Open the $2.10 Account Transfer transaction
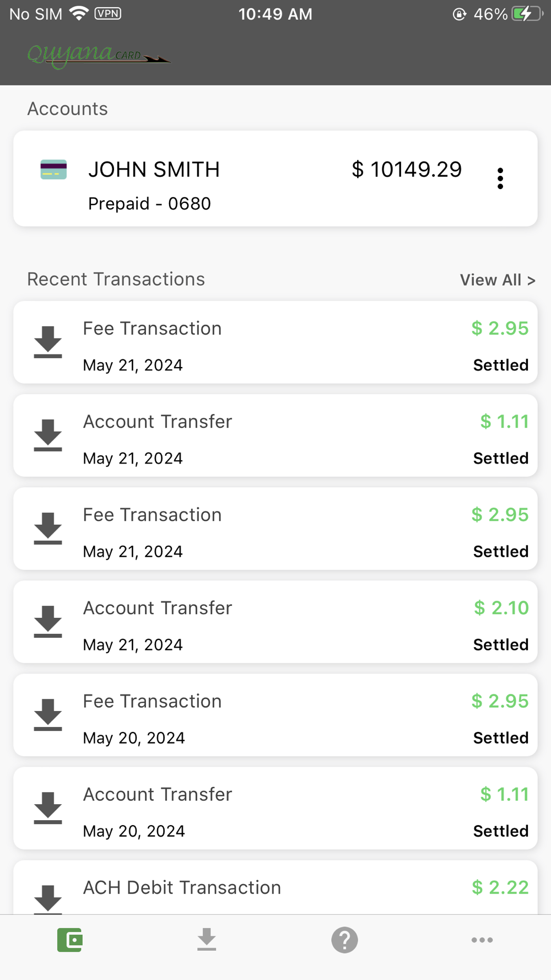Image resolution: width=551 pixels, height=980 pixels. tap(275, 622)
